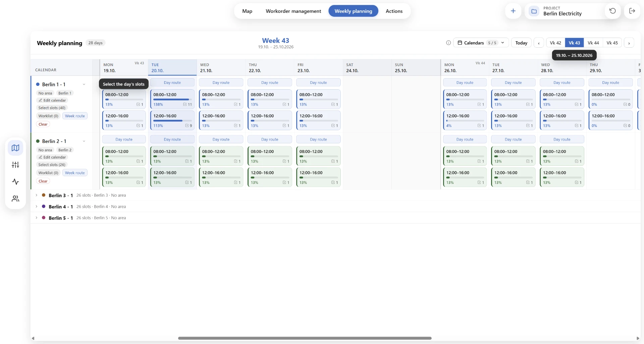Click the scrollbar right arrow
The height and width of the screenshot is (344, 644).
(x=638, y=338)
